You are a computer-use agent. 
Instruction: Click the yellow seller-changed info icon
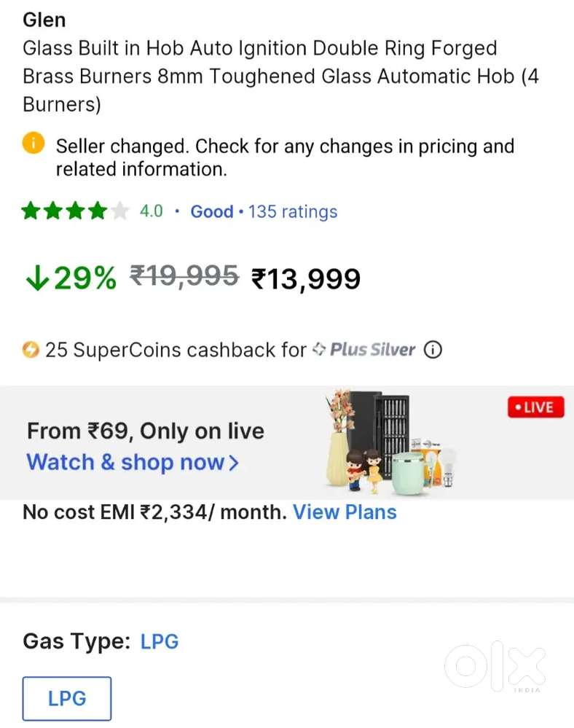tap(34, 144)
